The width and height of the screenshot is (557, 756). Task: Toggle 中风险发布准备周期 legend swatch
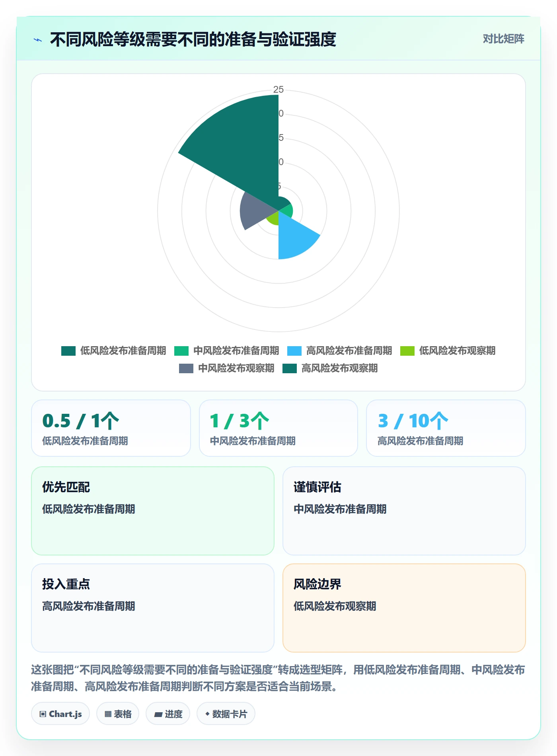pyautogui.click(x=181, y=351)
